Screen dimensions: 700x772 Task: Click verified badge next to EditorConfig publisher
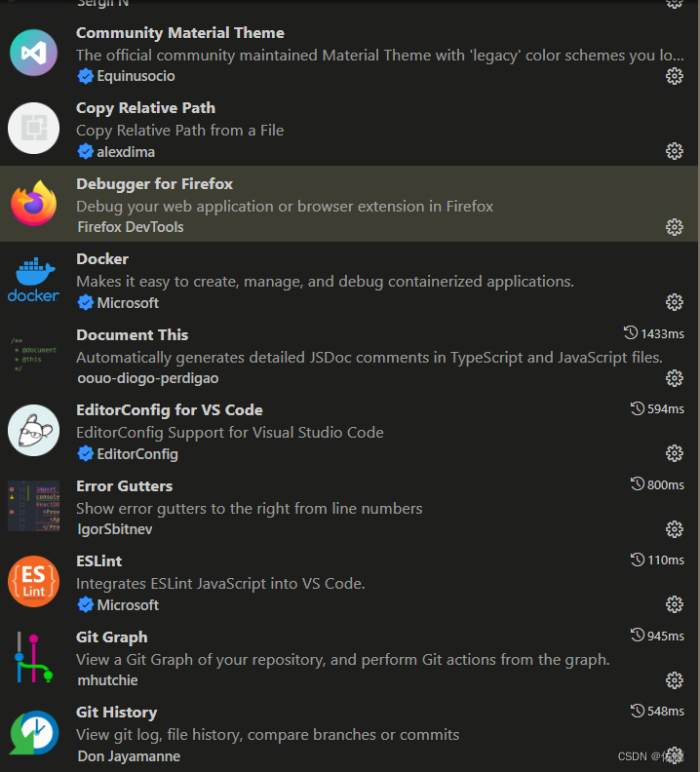pyautogui.click(x=85, y=454)
